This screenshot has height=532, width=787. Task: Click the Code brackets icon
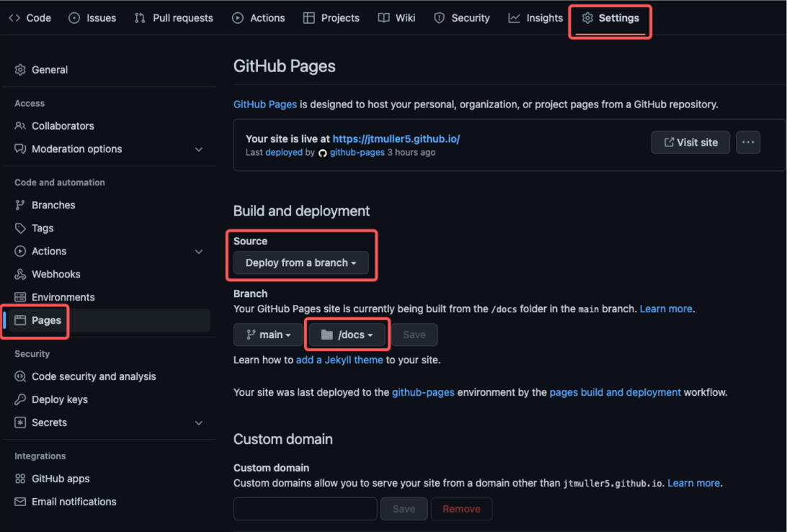click(x=14, y=18)
